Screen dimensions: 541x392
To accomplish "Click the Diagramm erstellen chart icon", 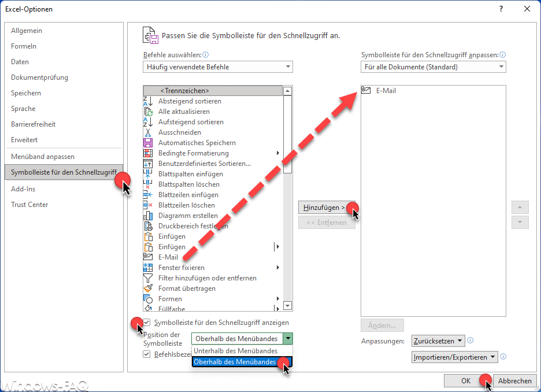I will (x=147, y=216).
